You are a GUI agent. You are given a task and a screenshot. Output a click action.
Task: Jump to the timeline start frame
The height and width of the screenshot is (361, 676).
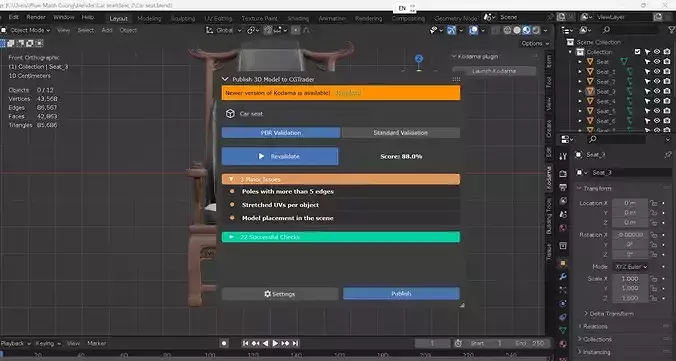pos(245,343)
